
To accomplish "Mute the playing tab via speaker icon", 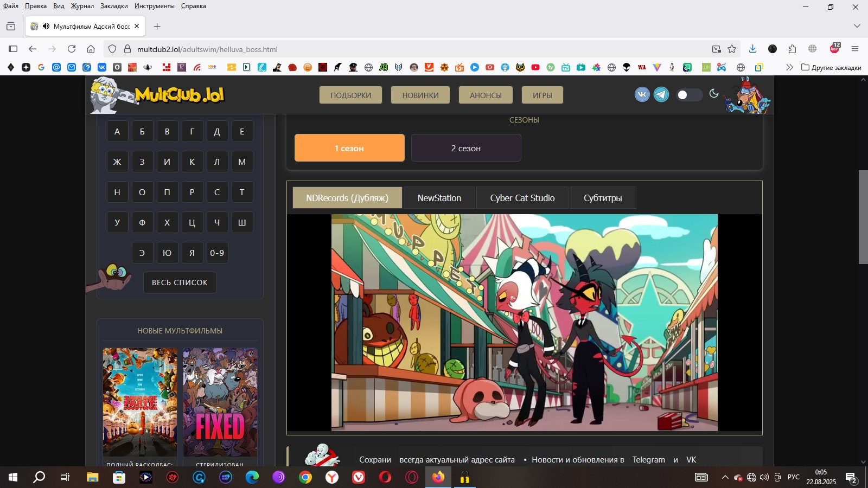I will (x=46, y=26).
